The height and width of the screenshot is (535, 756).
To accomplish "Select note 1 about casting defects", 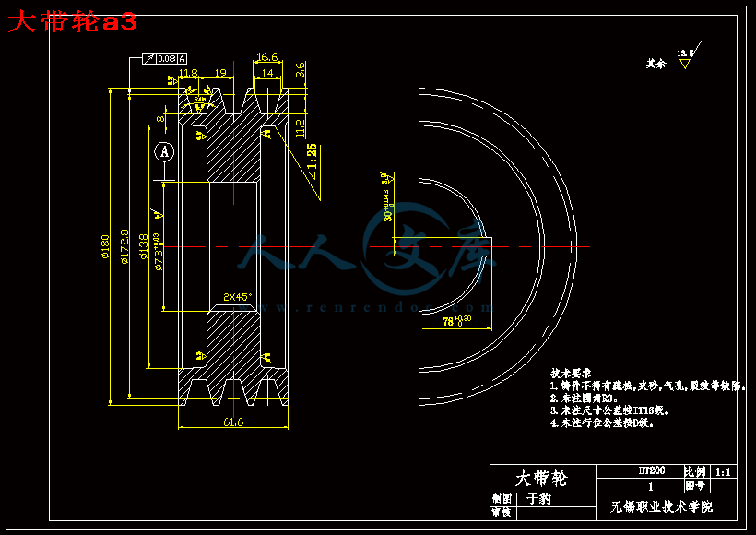I will point(648,386).
